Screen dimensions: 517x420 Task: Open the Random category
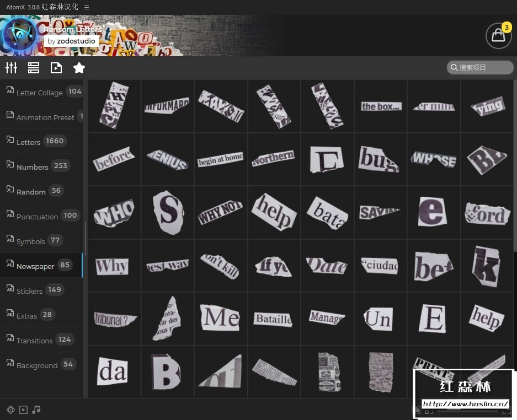click(x=41, y=191)
